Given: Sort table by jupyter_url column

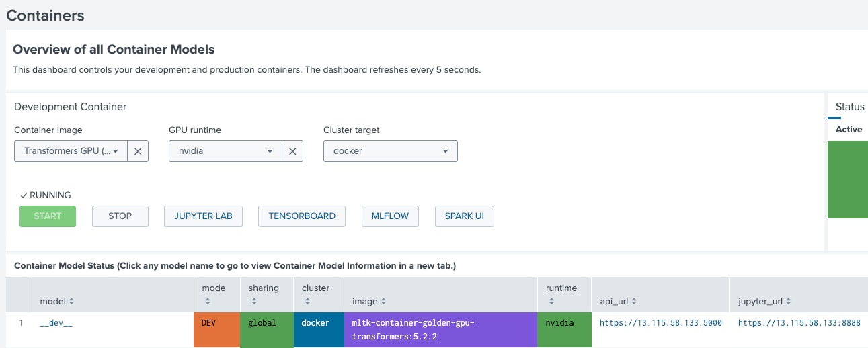Looking at the screenshot, I should [764, 302].
